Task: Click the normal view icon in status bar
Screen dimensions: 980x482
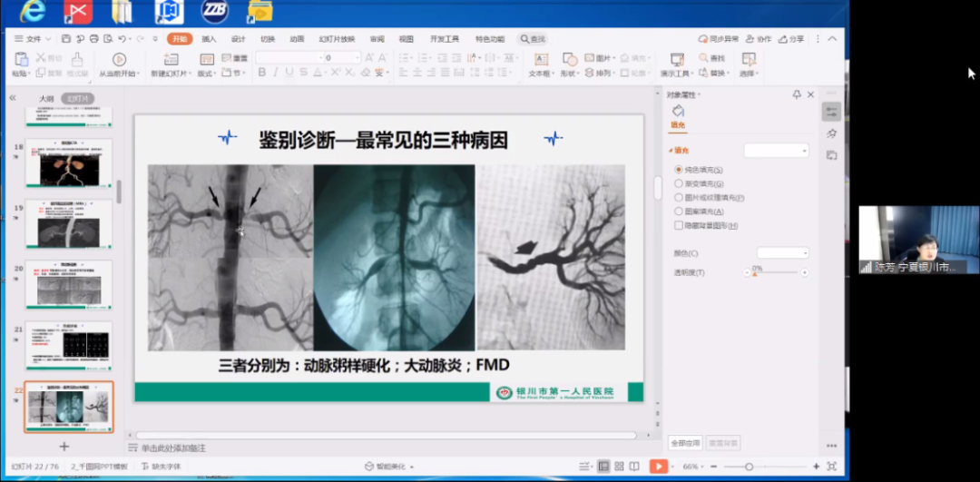Action: point(603,467)
